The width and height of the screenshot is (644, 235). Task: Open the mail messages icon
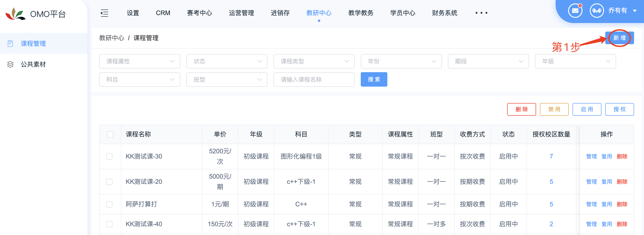click(x=575, y=11)
